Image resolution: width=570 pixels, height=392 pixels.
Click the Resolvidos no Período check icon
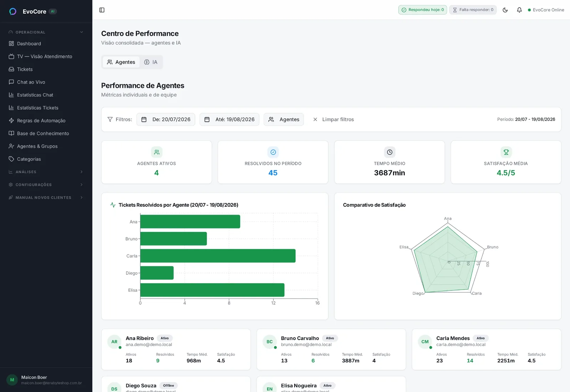pyautogui.click(x=273, y=152)
